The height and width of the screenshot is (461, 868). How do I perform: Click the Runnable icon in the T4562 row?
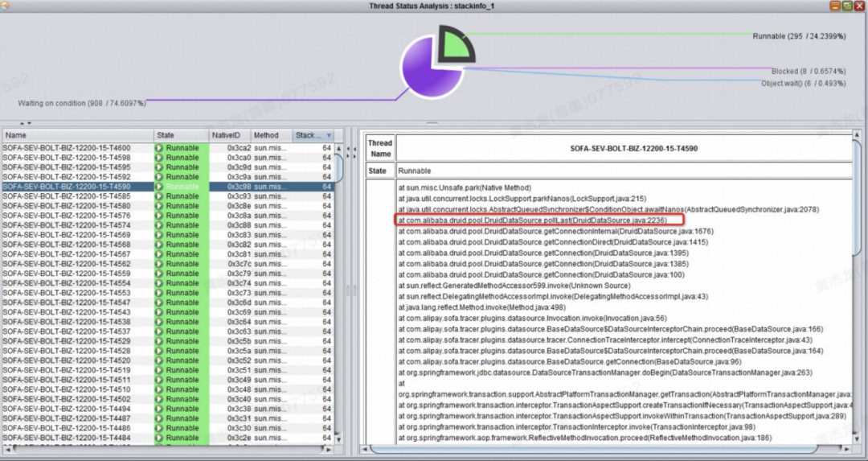(x=159, y=264)
